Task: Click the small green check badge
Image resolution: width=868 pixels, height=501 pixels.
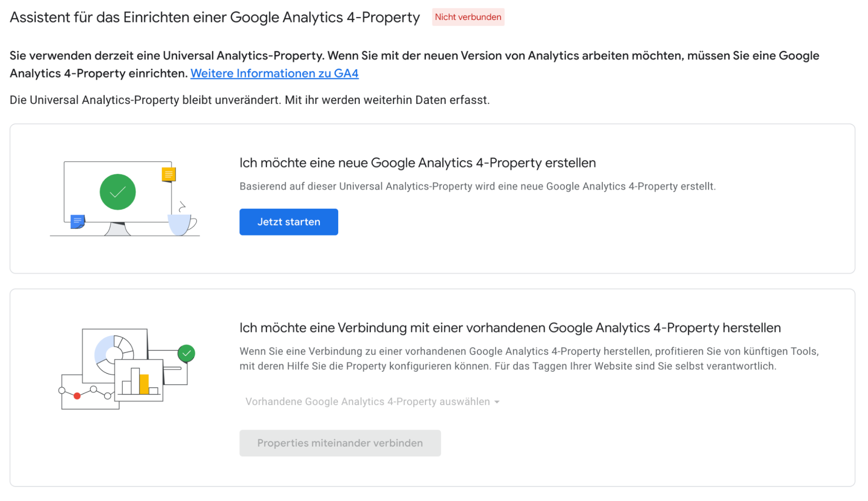Action: 186,353
